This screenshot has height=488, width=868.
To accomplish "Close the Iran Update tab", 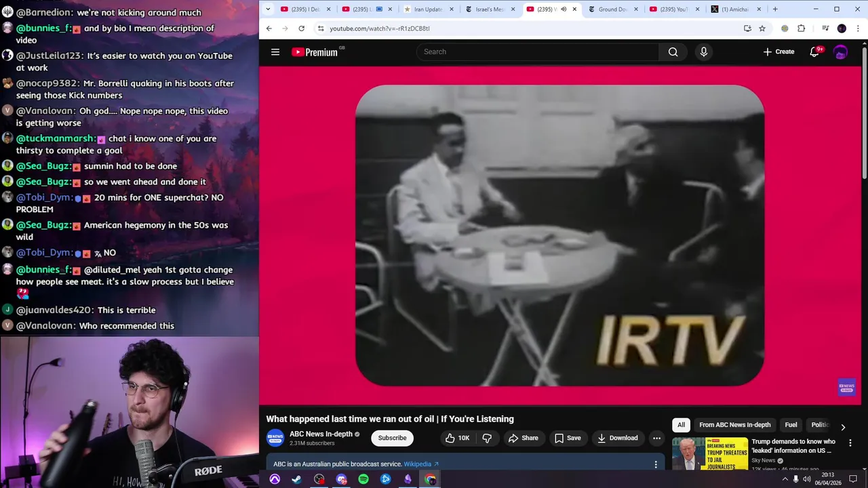I will 451,9.
